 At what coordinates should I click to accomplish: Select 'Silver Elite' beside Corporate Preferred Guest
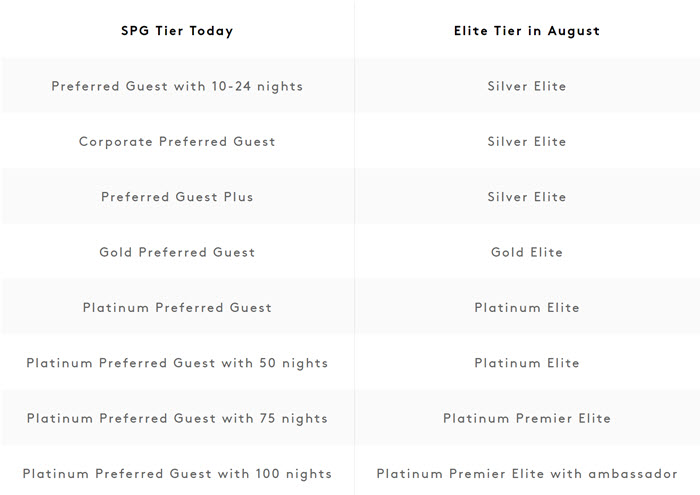pos(527,141)
